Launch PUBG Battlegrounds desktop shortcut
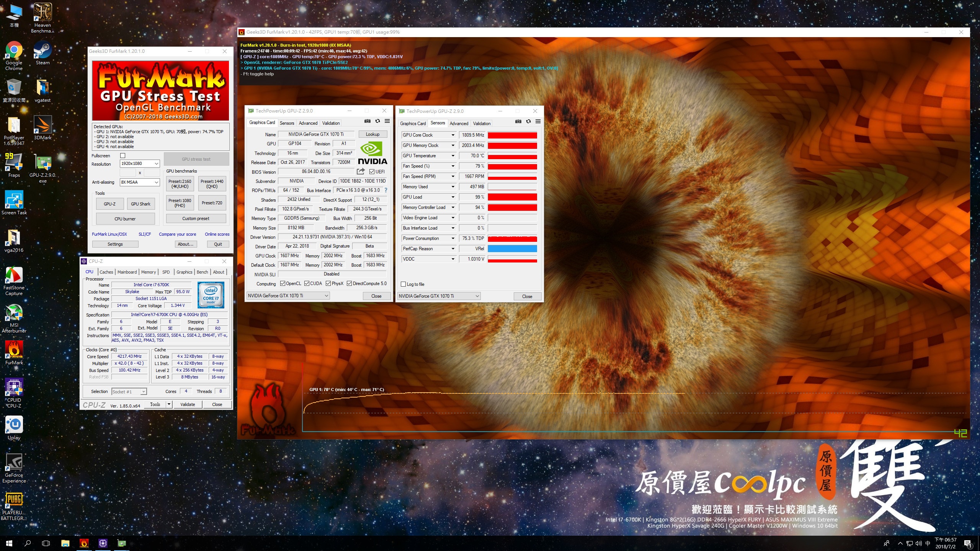Image resolution: width=980 pixels, height=551 pixels. tap(14, 505)
